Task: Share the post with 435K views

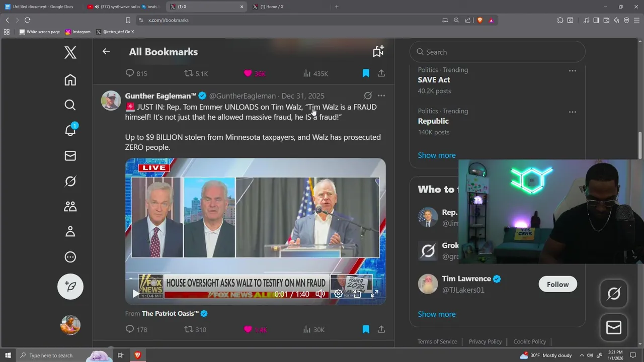Action: point(381,73)
